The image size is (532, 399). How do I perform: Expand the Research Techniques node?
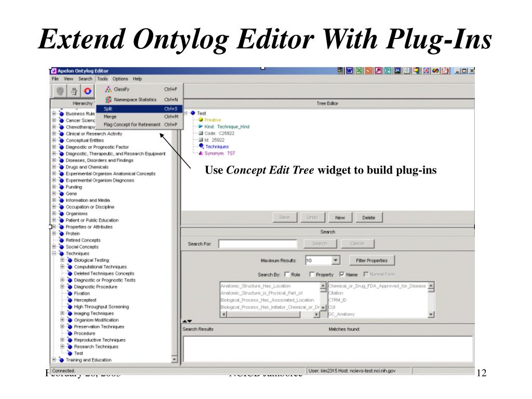tap(62, 347)
